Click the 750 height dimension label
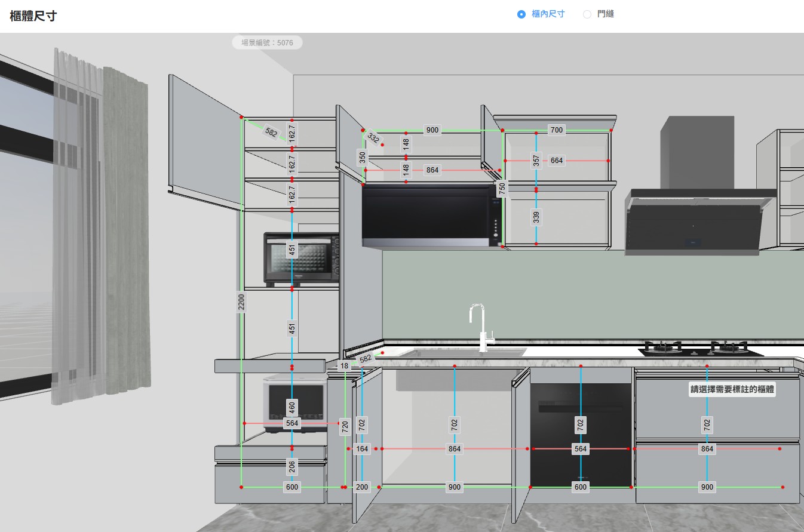This screenshot has height=532, width=804. (x=502, y=187)
